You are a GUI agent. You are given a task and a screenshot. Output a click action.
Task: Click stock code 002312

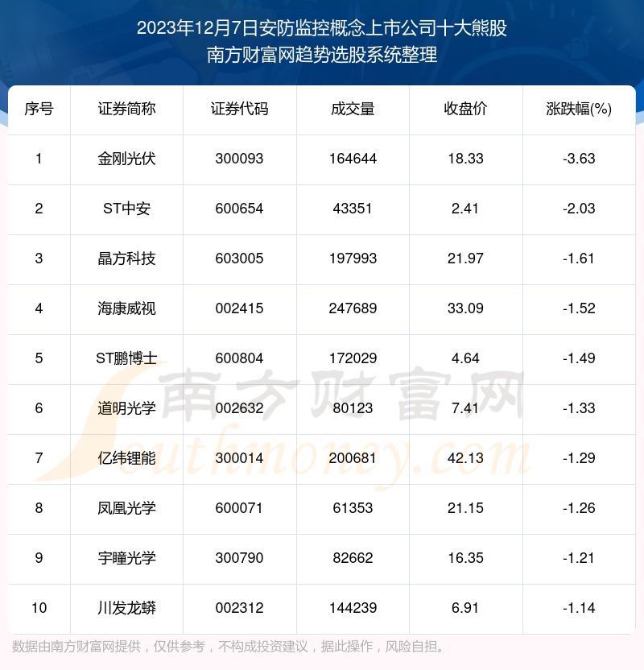tap(240, 608)
